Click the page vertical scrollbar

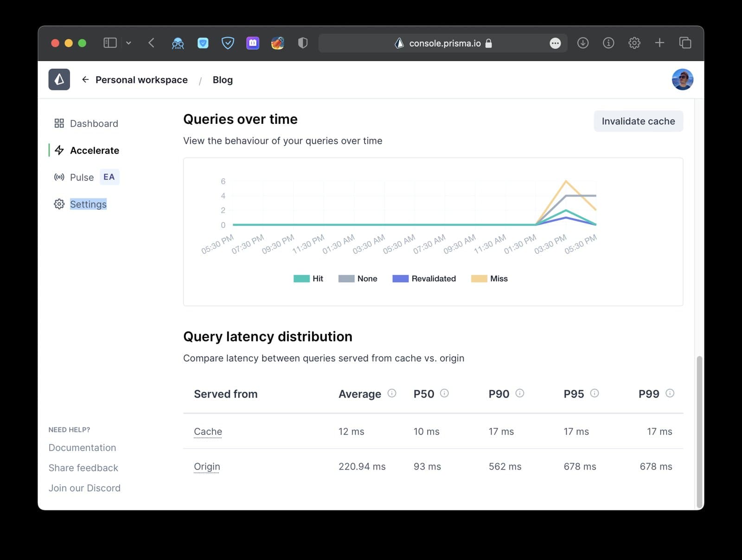click(x=699, y=432)
